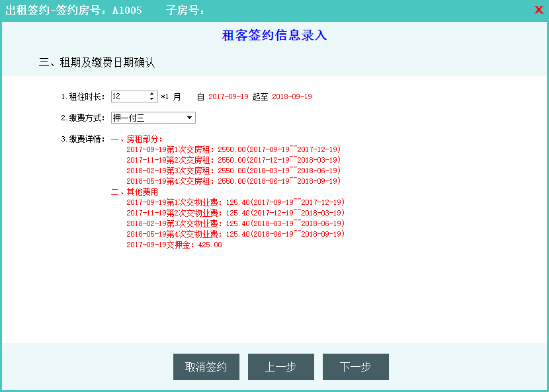Go back with the 上一步 button
This screenshot has height=392, width=549.
click(x=280, y=367)
